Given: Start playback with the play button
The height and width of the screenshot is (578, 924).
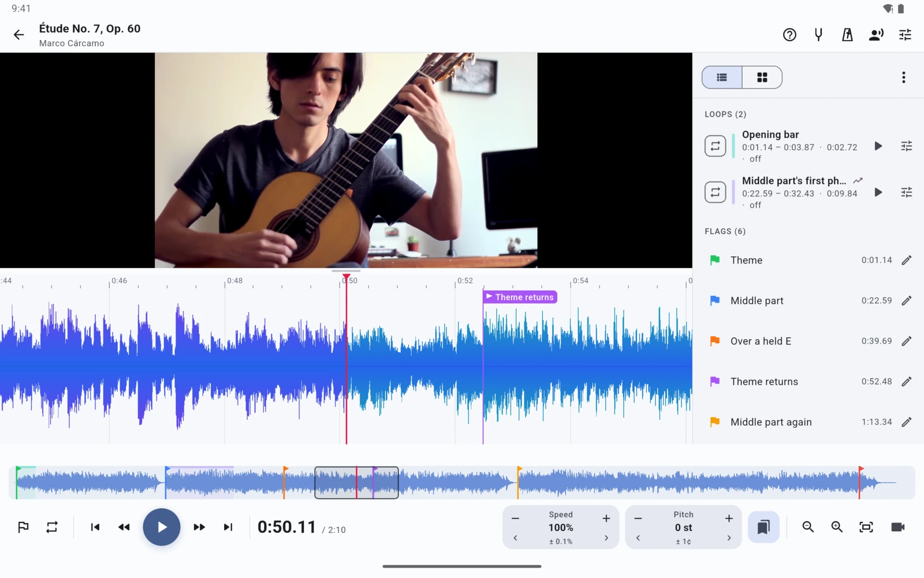Looking at the screenshot, I should [162, 527].
